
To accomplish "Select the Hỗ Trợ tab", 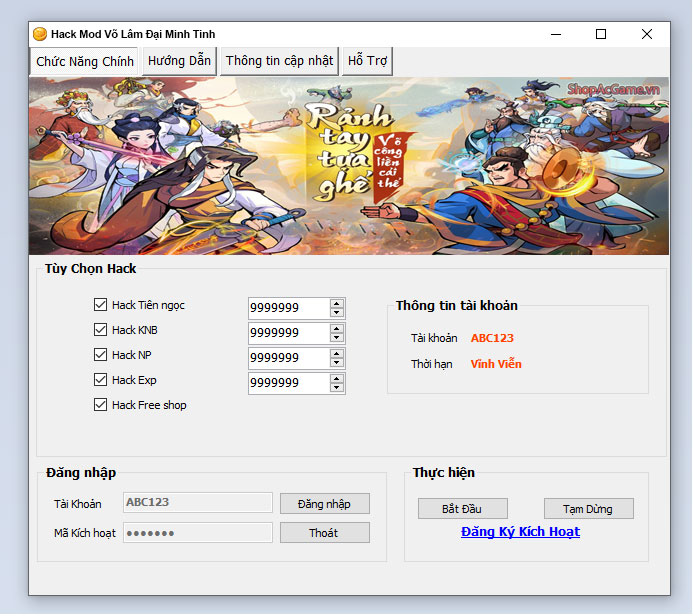I will pos(367,61).
